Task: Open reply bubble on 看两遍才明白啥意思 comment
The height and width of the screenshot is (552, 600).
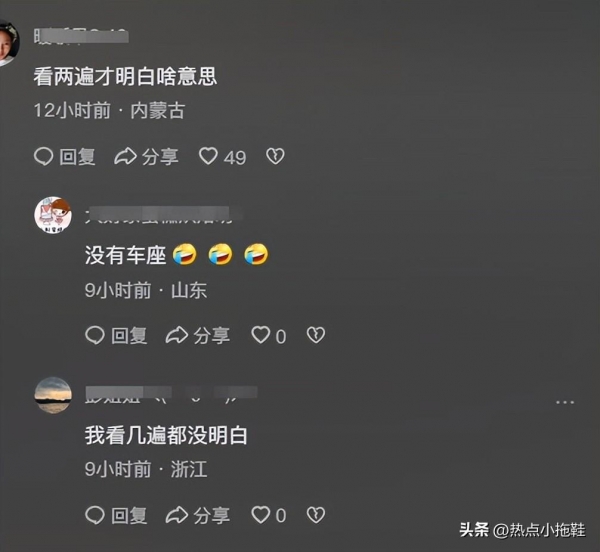Action: (x=43, y=156)
